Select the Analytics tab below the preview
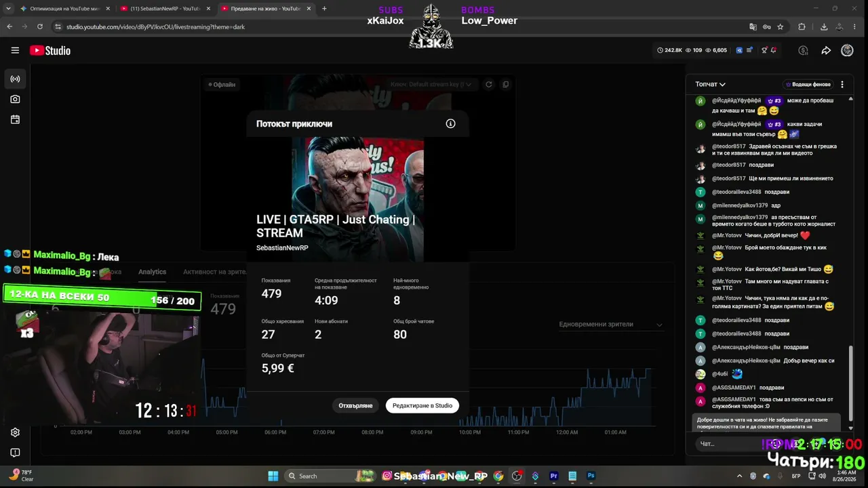This screenshot has height=488, width=868. tap(152, 272)
